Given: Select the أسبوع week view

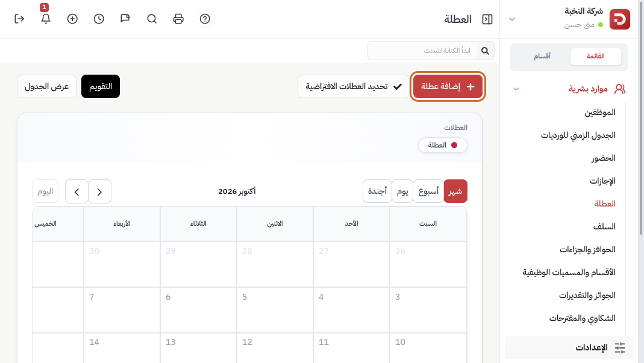Looking at the screenshot, I should pyautogui.click(x=428, y=191).
